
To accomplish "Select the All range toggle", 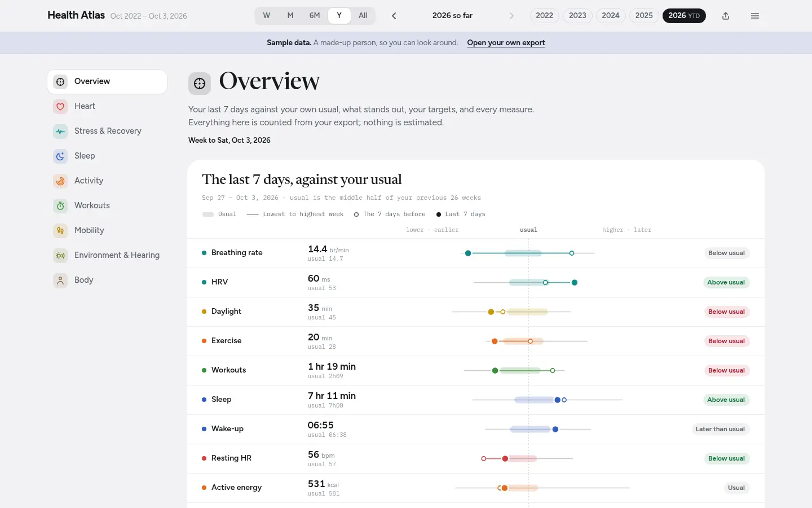I will (x=363, y=16).
